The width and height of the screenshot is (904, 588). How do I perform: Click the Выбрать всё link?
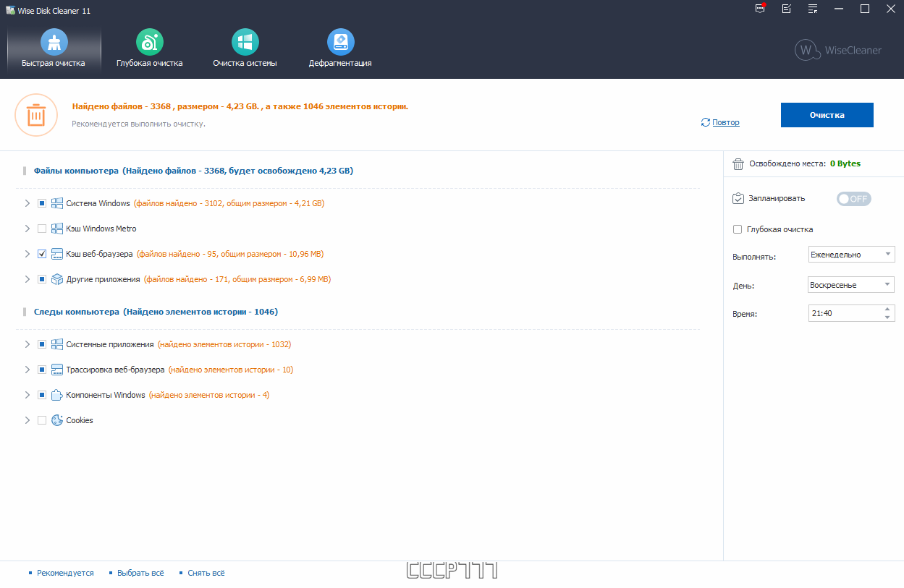[140, 573]
